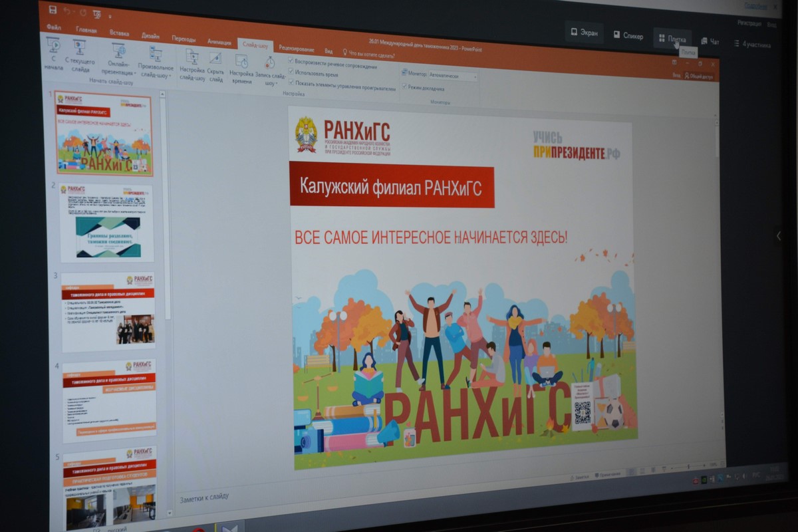Screen dimensions: 798x532
Task: Select slide 4 thumbnail
Action: pos(110,400)
